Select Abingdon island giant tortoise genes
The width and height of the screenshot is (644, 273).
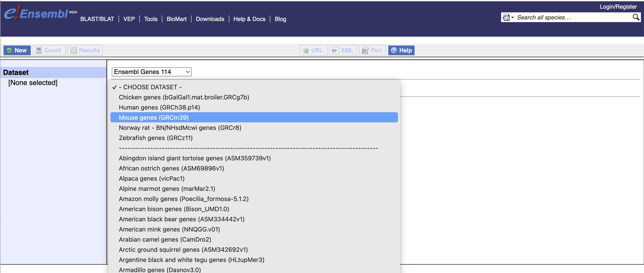coord(254,158)
